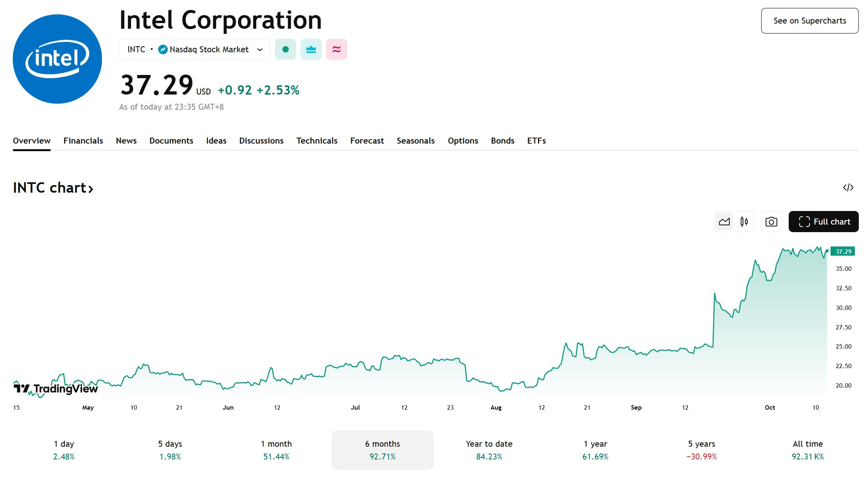Viewport: 868px width, 481px height.
Task: Click the 37.29 price label on chart axis
Action: point(843,251)
